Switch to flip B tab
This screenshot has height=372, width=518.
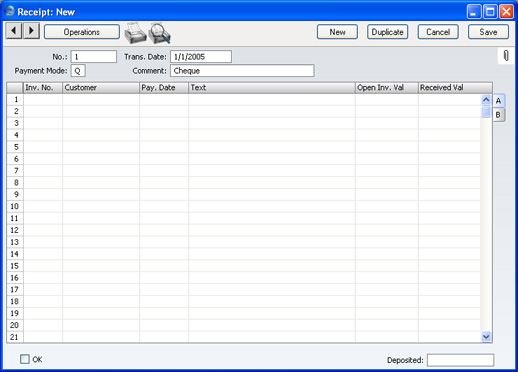point(498,115)
